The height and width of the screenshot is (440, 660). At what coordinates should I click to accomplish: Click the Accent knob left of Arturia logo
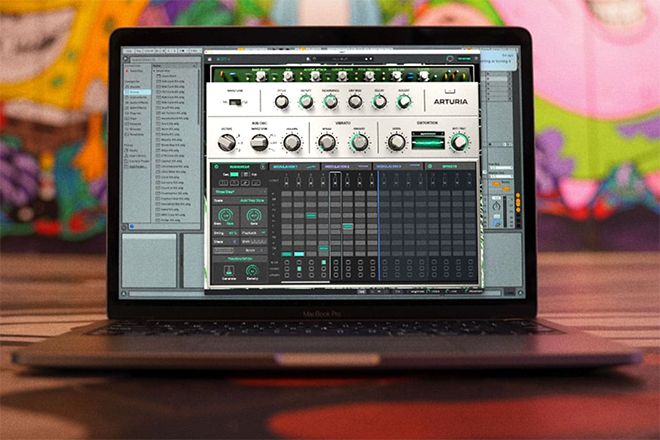pyautogui.click(x=404, y=102)
